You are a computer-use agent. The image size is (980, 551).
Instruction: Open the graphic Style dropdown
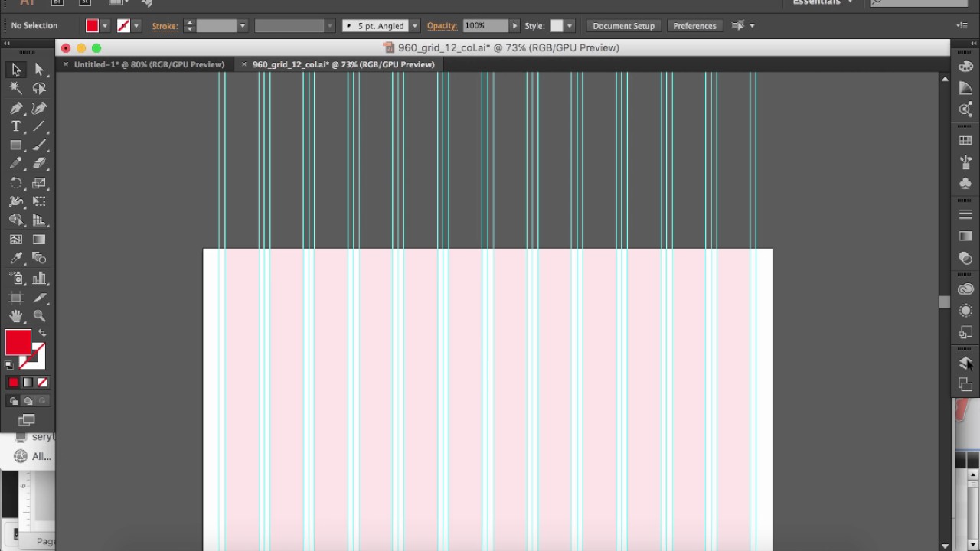(x=569, y=26)
